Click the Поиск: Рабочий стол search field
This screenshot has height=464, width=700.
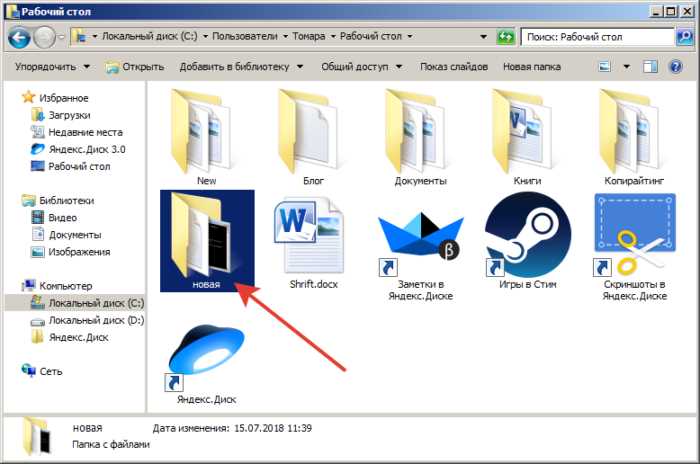(x=597, y=37)
